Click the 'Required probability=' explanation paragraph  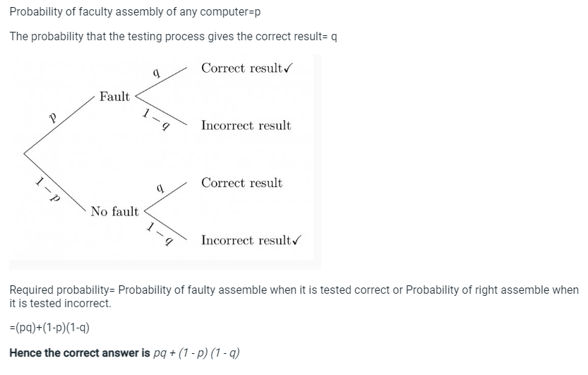[x=294, y=297]
